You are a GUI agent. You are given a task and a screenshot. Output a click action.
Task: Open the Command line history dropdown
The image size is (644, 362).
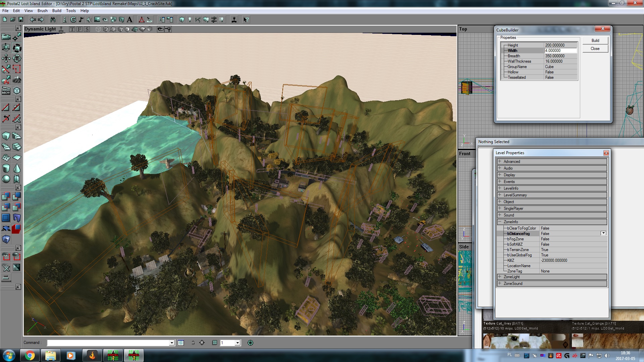(x=172, y=343)
